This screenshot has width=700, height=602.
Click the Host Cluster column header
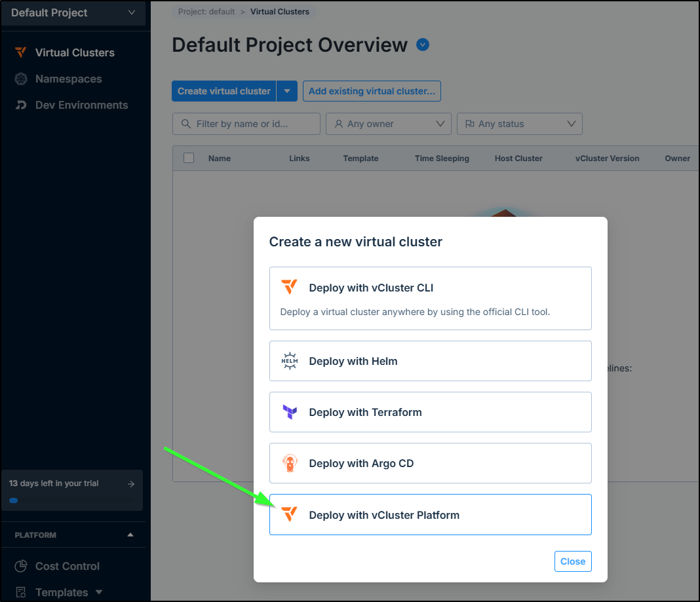coord(518,158)
